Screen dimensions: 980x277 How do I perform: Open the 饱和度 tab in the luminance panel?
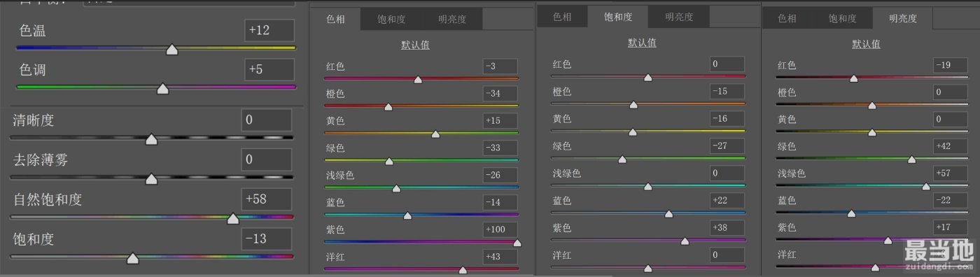842,19
